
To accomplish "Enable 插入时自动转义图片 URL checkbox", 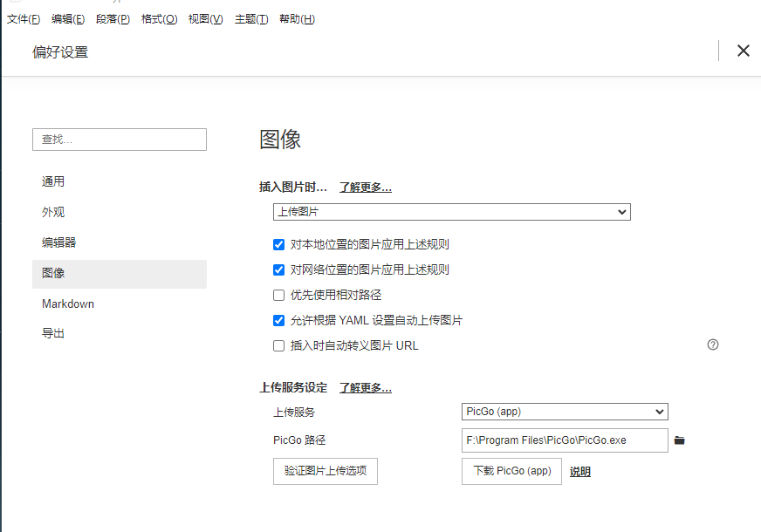I will click(279, 345).
